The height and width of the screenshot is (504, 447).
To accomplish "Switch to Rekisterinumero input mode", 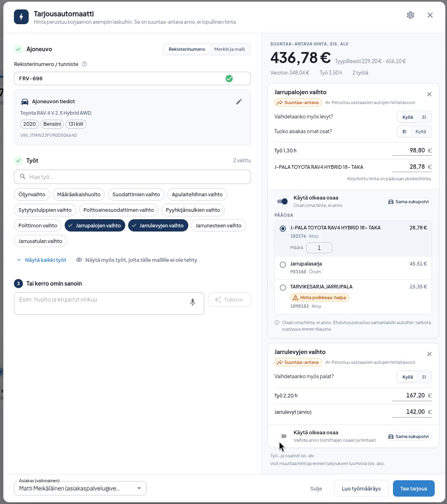I will tap(187, 49).
